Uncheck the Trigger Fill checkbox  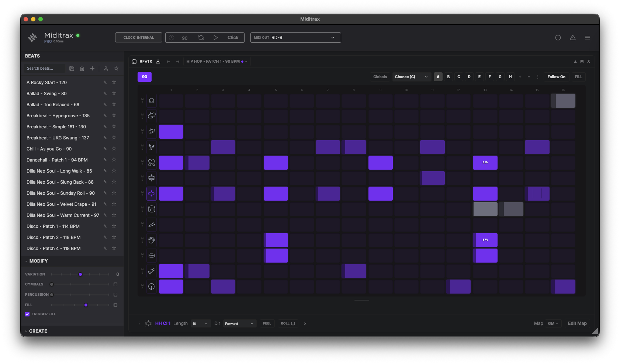pyautogui.click(x=27, y=314)
